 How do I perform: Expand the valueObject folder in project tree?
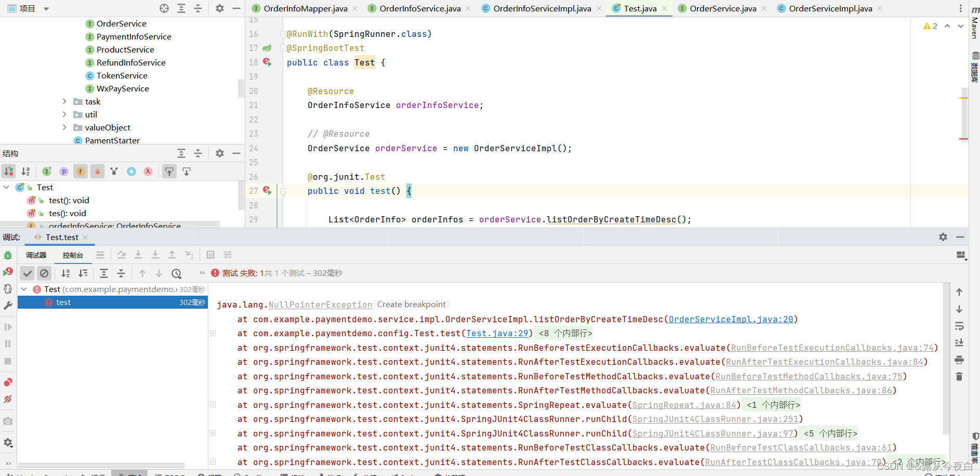64,127
